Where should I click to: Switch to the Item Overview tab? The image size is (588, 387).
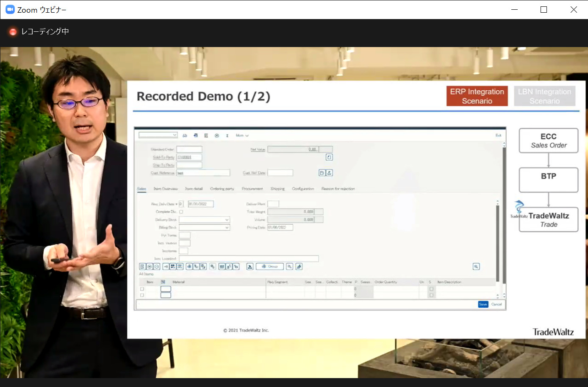click(166, 189)
